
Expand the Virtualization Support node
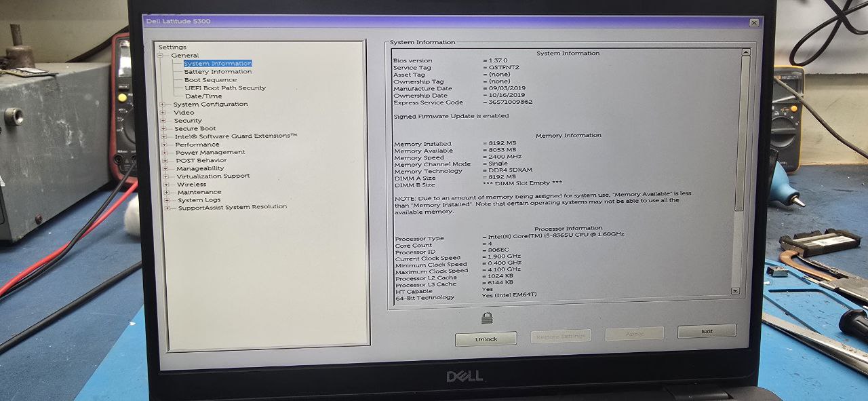point(165,176)
